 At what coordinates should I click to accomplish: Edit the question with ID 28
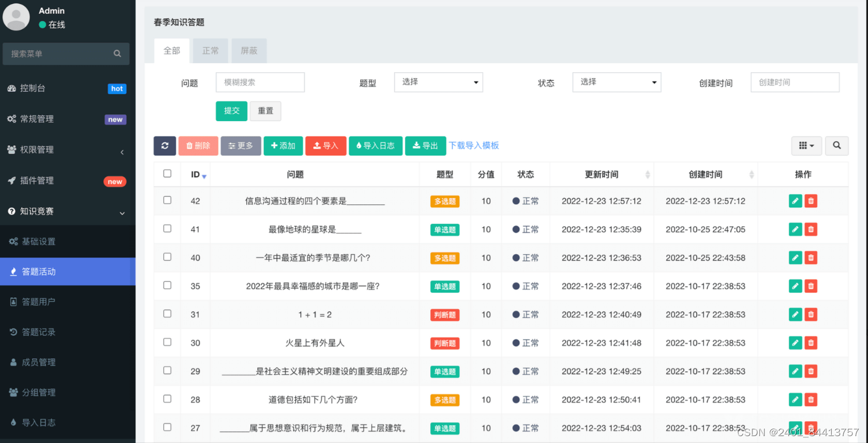795,400
